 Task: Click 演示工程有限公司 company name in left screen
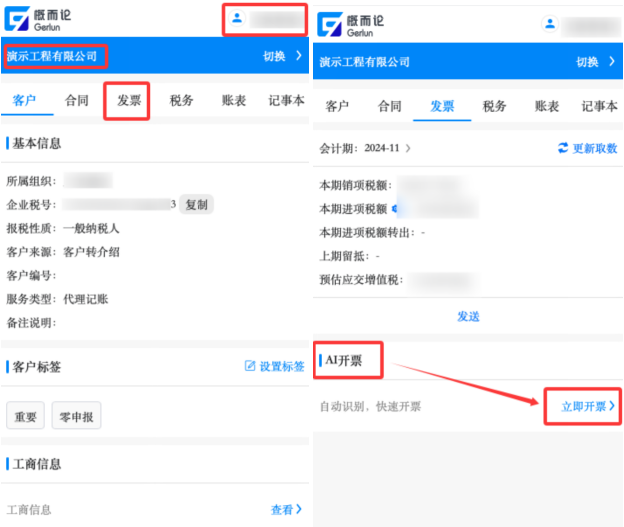point(52,56)
